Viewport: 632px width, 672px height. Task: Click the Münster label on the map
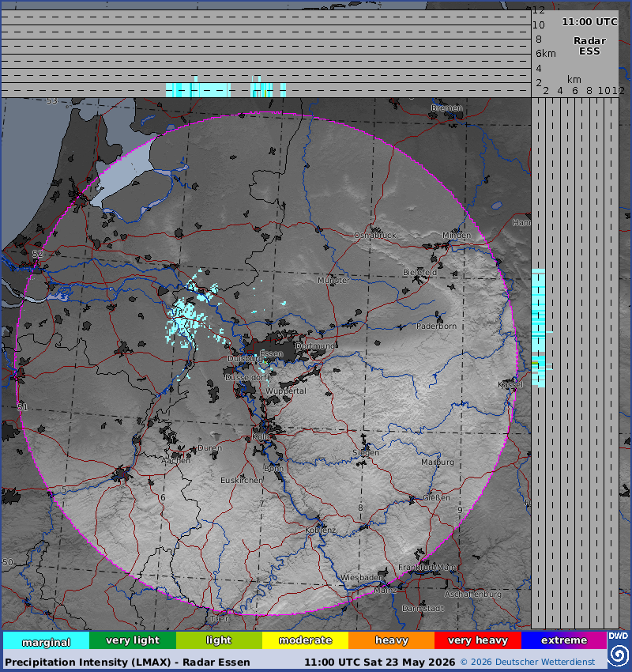(x=333, y=280)
